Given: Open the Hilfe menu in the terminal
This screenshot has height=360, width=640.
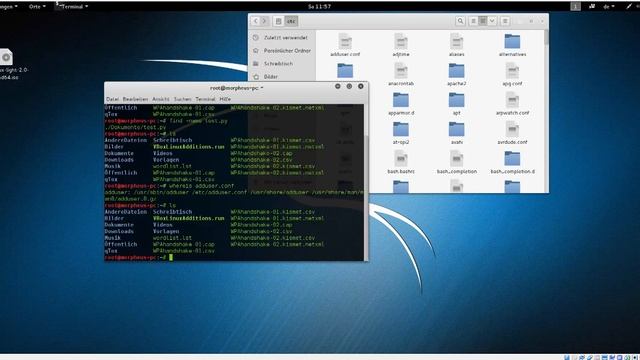Looking at the screenshot, I should [225, 99].
